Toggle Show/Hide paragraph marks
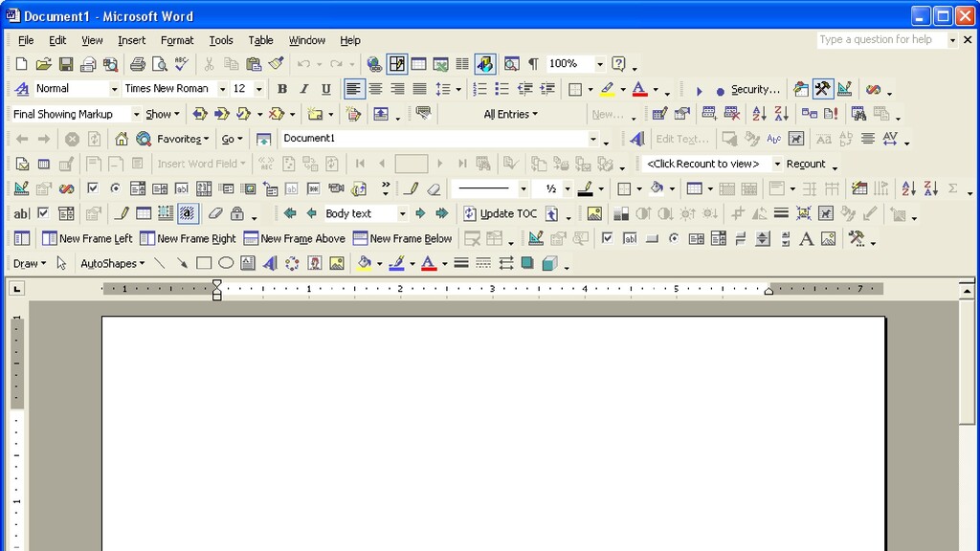Viewport: 980px width, 551px height. pyautogui.click(x=533, y=64)
